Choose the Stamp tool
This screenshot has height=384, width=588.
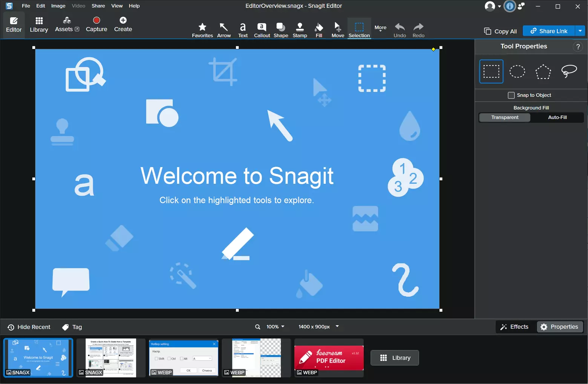click(300, 30)
